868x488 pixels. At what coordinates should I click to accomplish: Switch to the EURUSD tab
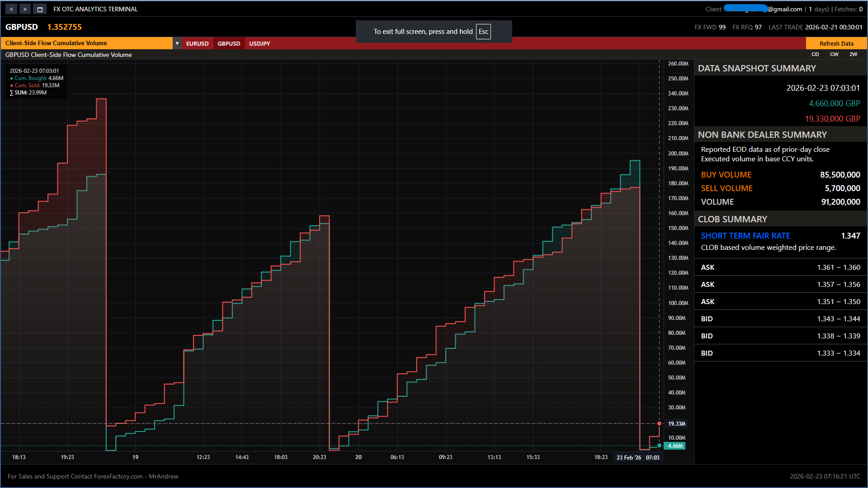click(x=197, y=44)
